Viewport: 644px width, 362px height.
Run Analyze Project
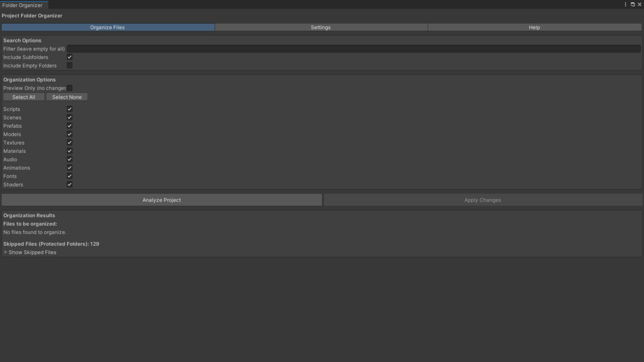coord(162,200)
